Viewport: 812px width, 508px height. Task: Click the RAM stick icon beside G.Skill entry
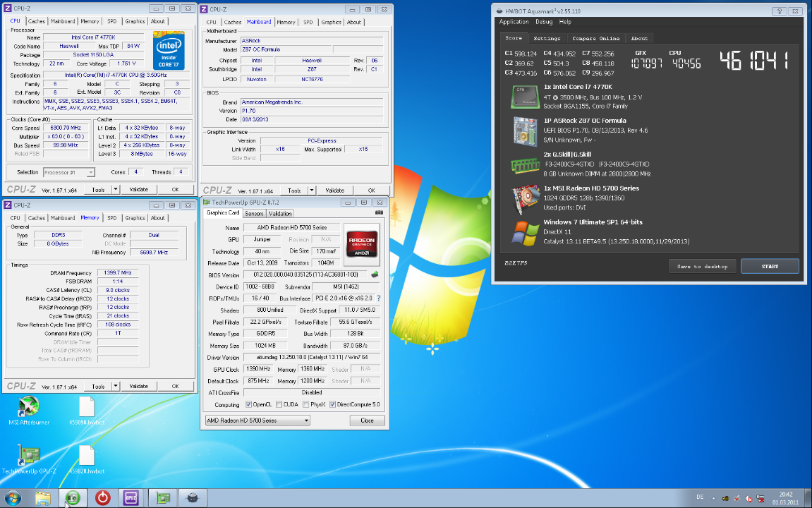pyautogui.click(x=525, y=166)
